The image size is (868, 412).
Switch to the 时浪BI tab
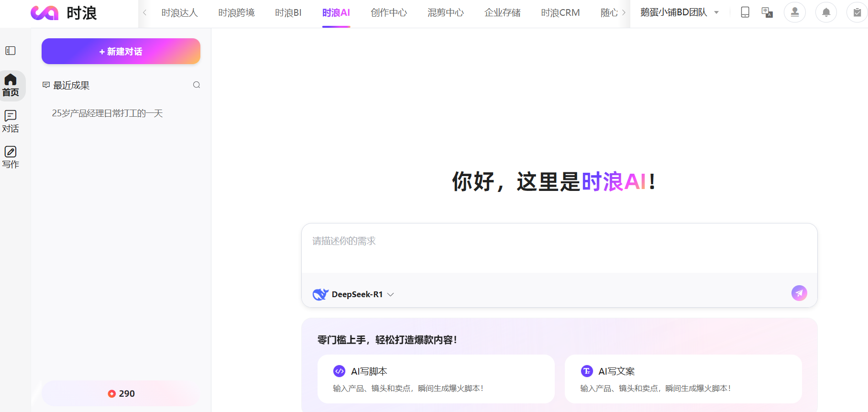coord(288,13)
